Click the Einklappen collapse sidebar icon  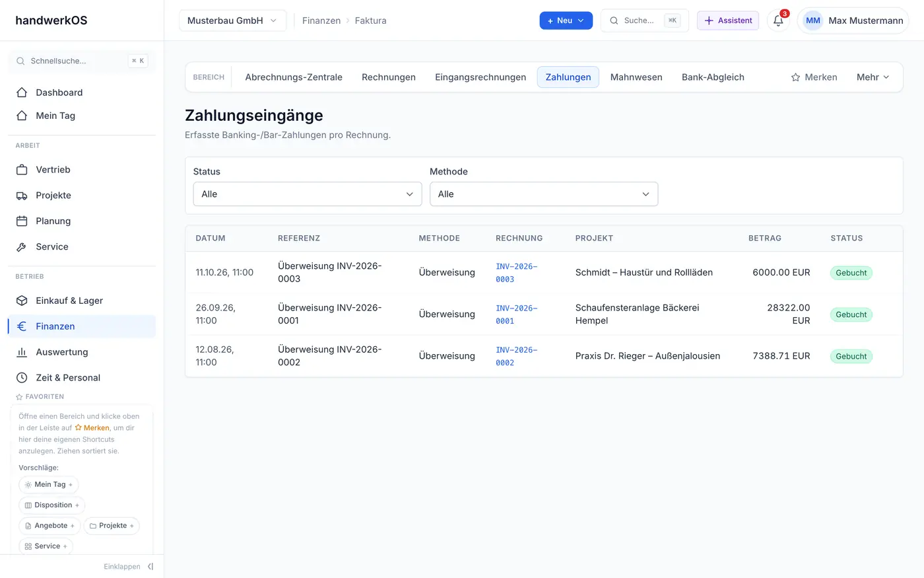[x=150, y=567]
